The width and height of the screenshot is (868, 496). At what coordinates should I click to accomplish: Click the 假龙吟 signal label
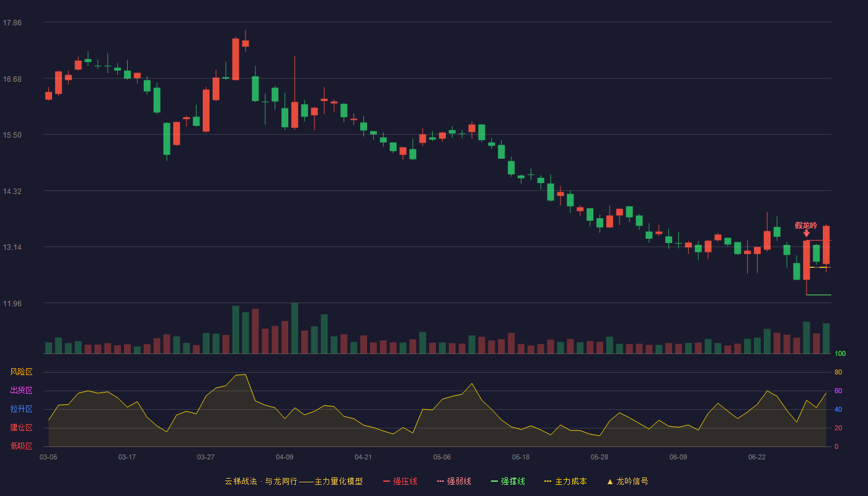[806, 225]
